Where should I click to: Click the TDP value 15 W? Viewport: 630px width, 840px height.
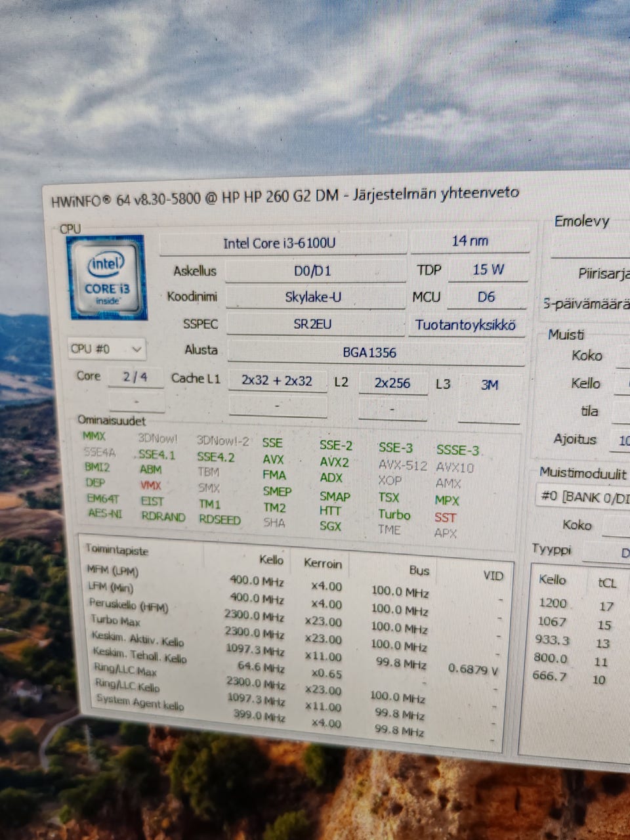coord(488,269)
